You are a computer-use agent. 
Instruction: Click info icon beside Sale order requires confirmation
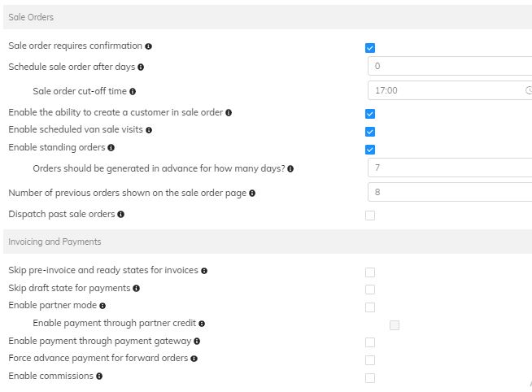(x=148, y=46)
